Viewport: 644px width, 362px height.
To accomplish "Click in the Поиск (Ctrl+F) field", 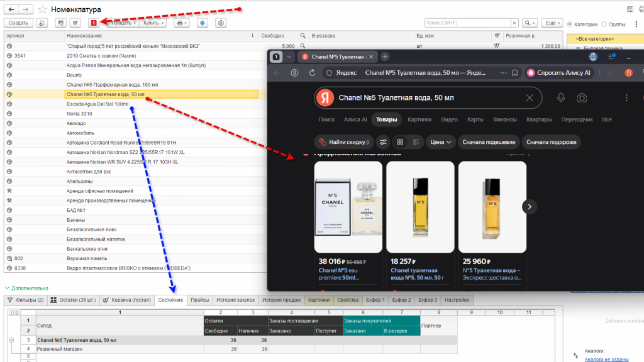I will 467,23.
